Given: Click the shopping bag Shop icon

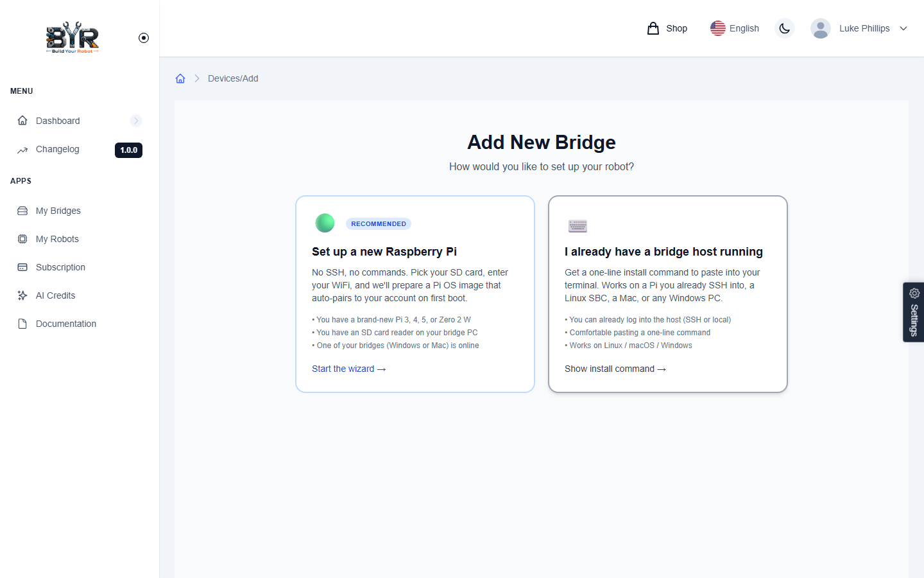Looking at the screenshot, I should [653, 28].
